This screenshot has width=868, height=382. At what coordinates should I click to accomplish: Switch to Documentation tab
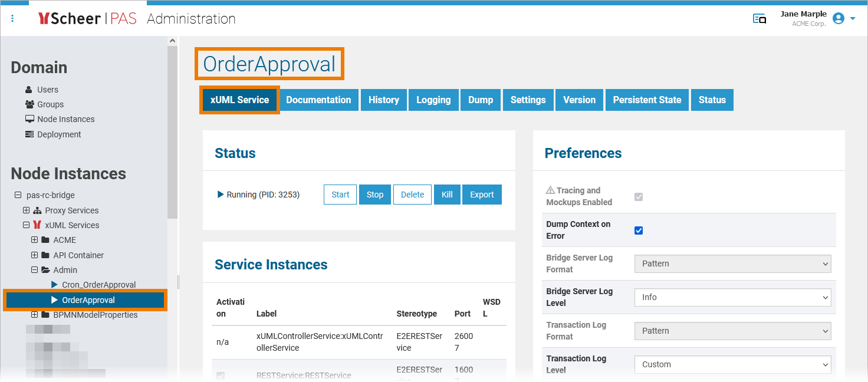(x=318, y=100)
